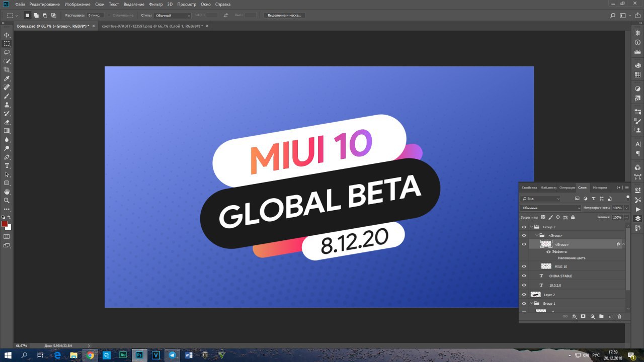
Task: Select the Rectangular Marquee tool in the toolbox
Action: tap(7, 44)
